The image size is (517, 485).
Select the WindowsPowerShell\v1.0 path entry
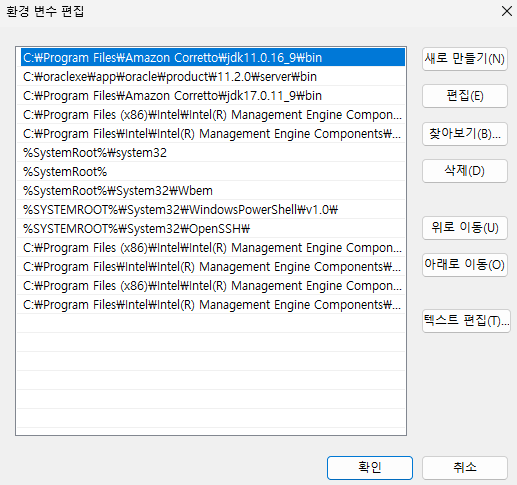point(211,210)
